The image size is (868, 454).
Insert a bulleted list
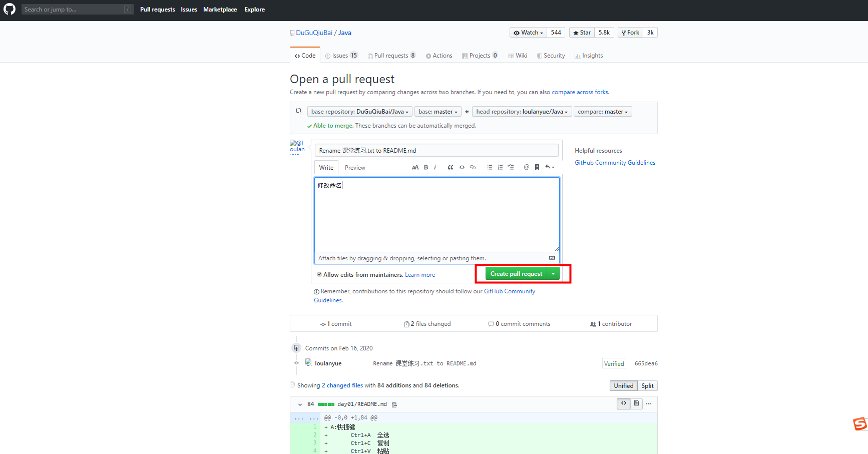tap(490, 167)
